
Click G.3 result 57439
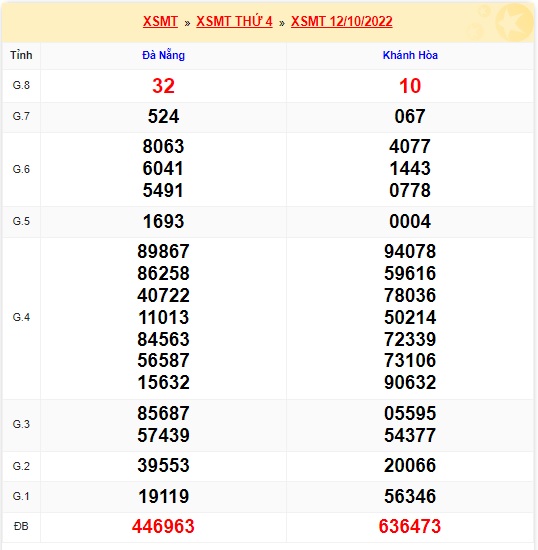pyautogui.click(x=163, y=436)
